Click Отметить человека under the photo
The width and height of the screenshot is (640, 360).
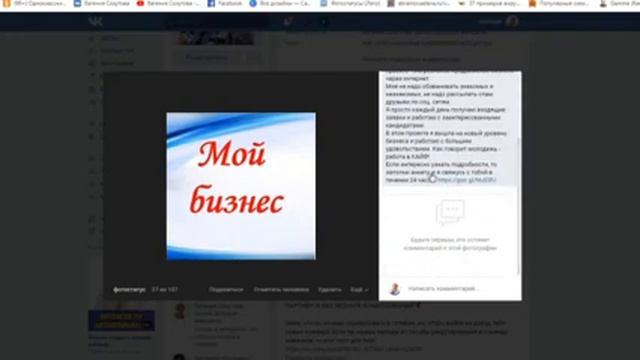[x=281, y=289]
